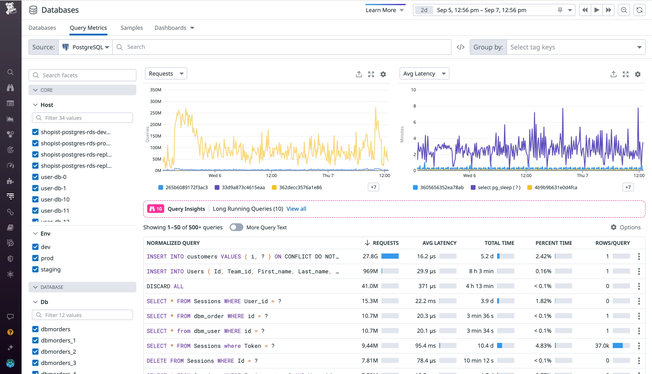This screenshot has height=374, width=652.
Task: Click the gauge icon in sidebar
Action: tap(10, 166)
